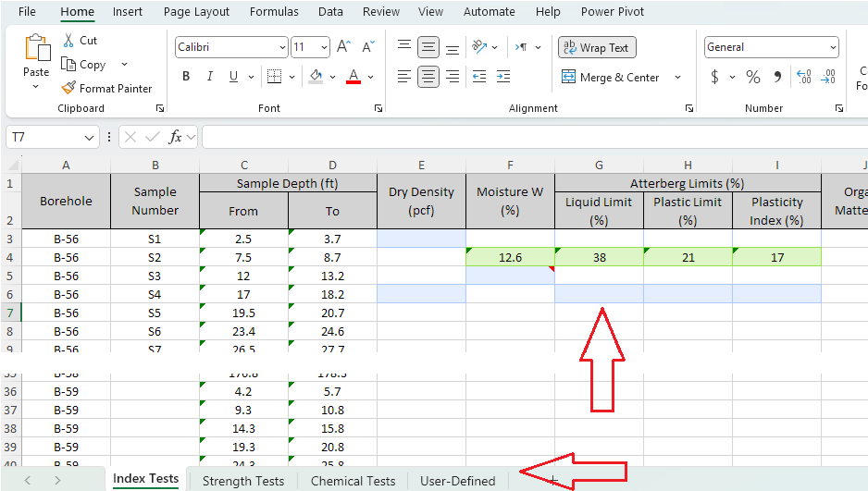868x491 pixels.
Task: Open font size 11 dropdown
Action: pyautogui.click(x=325, y=47)
